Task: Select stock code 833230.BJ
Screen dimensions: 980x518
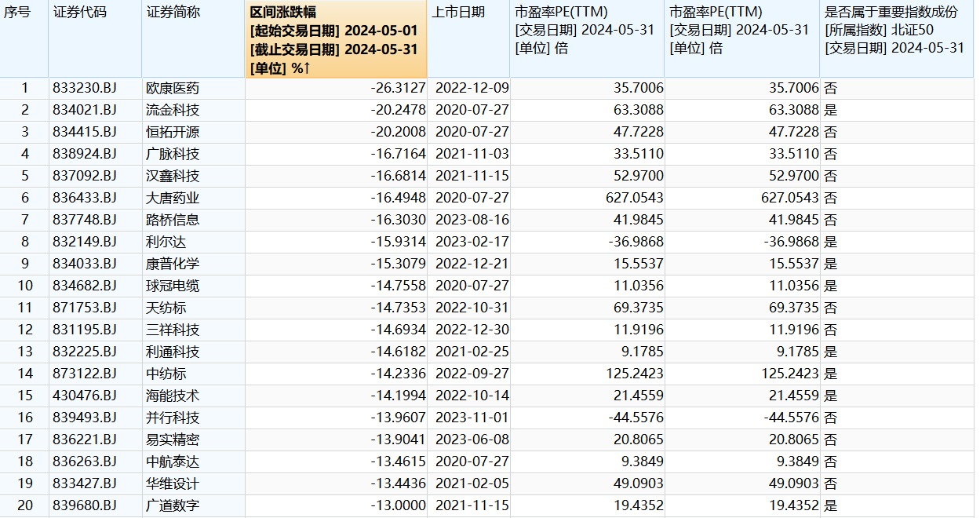Action: pos(85,88)
